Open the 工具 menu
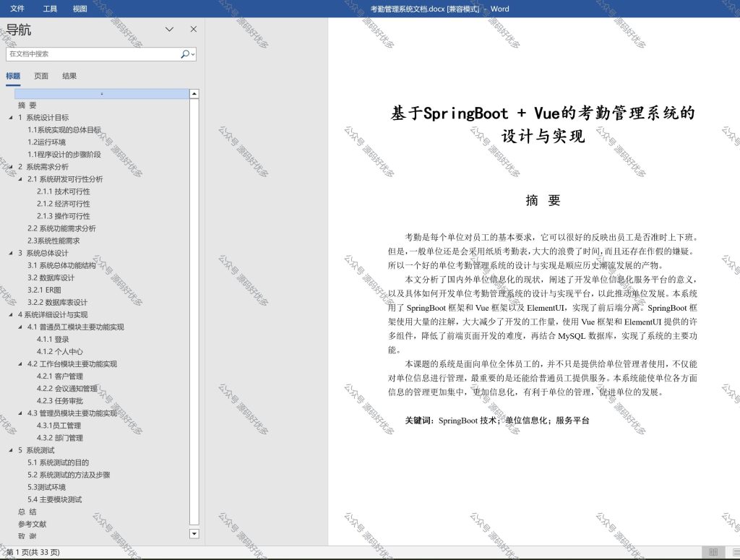This screenshot has width=740, height=560. [50, 9]
